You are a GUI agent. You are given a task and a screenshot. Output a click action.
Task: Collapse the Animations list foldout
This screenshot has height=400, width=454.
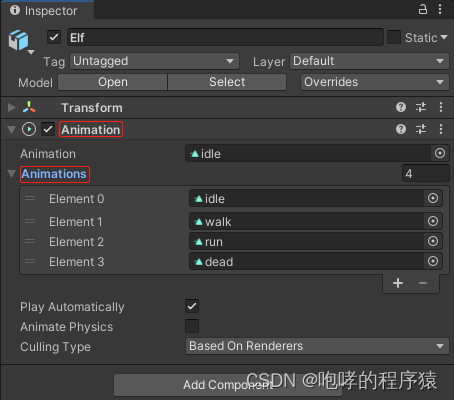(x=12, y=174)
